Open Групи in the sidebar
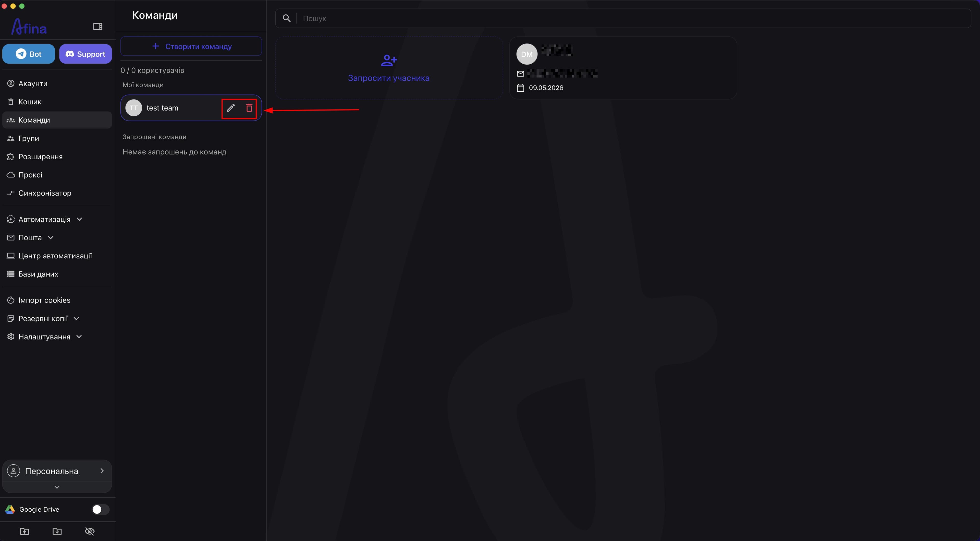 click(57, 138)
